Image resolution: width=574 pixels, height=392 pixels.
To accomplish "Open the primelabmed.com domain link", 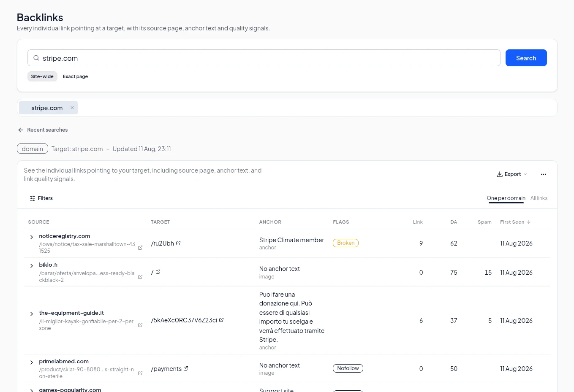I will [64, 362].
